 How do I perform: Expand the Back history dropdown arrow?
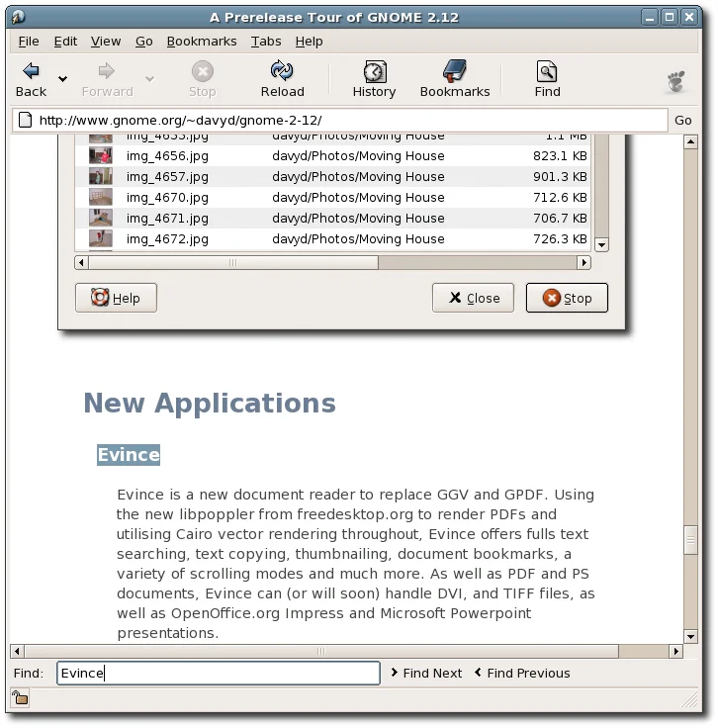(x=63, y=79)
